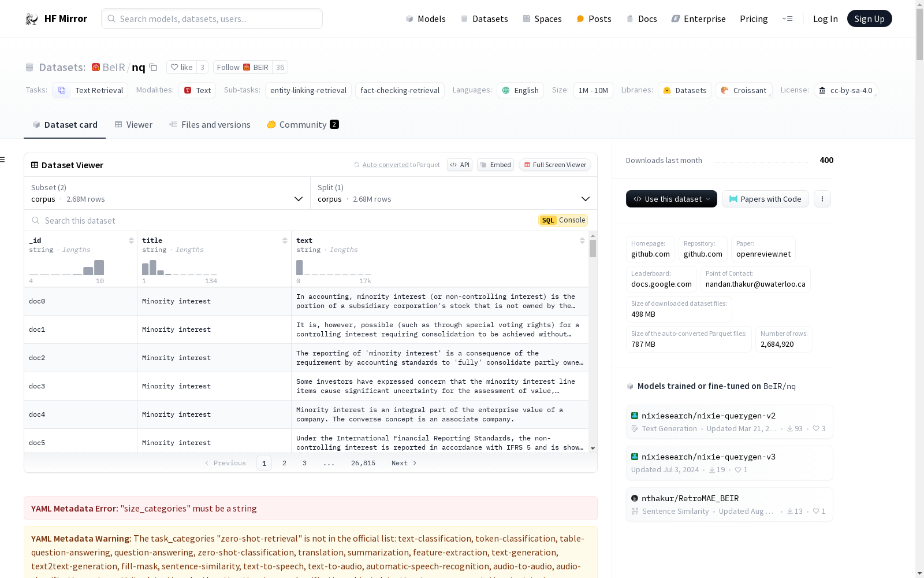924x578 pixels.
Task: Sort the _id column with its sort icon
Action: click(131, 240)
